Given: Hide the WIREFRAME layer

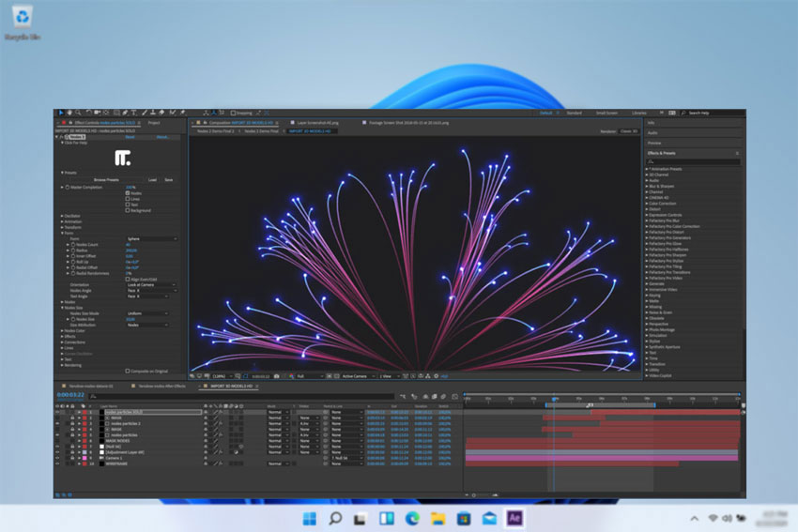Looking at the screenshot, I should (x=57, y=464).
